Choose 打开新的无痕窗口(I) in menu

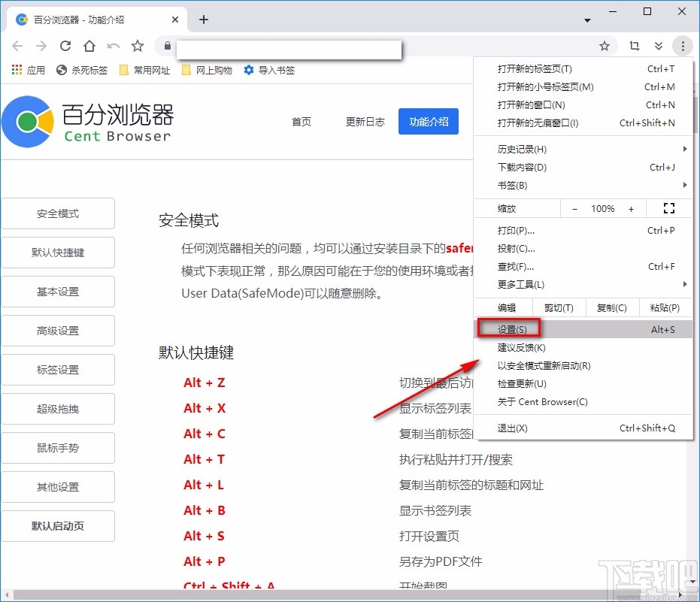pos(583,123)
